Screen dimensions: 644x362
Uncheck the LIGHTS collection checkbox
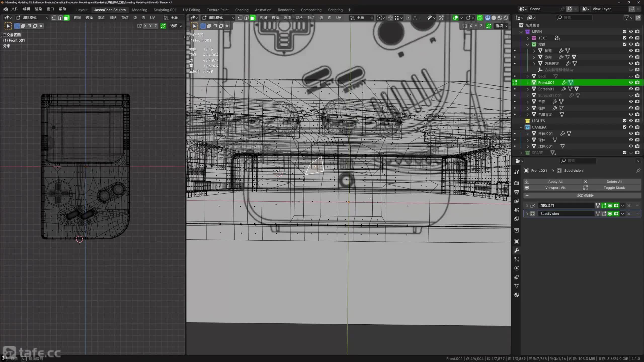tap(625, 121)
